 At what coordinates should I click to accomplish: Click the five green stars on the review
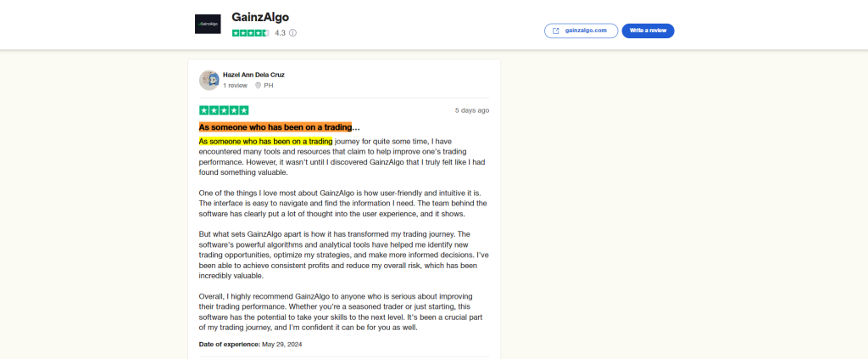tap(224, 110)
